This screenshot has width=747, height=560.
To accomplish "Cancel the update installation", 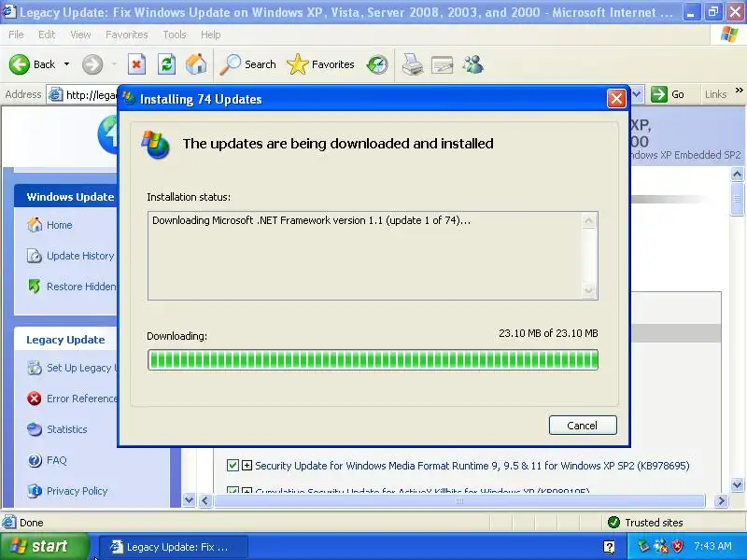I will [583, 426].
